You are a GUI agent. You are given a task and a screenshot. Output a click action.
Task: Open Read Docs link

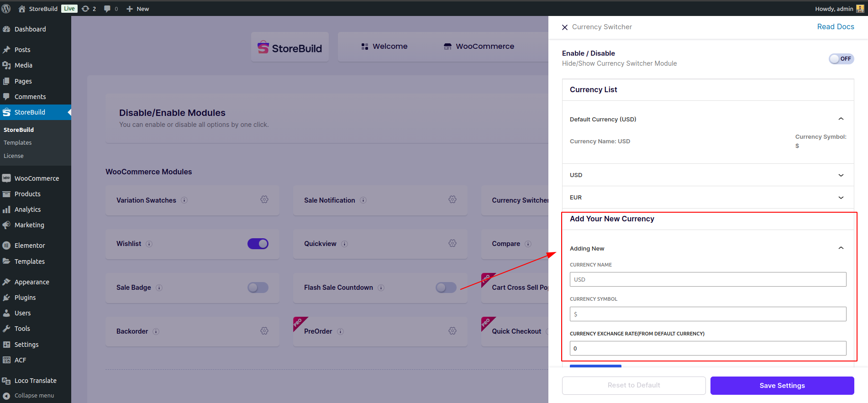(x=836, y=27)
